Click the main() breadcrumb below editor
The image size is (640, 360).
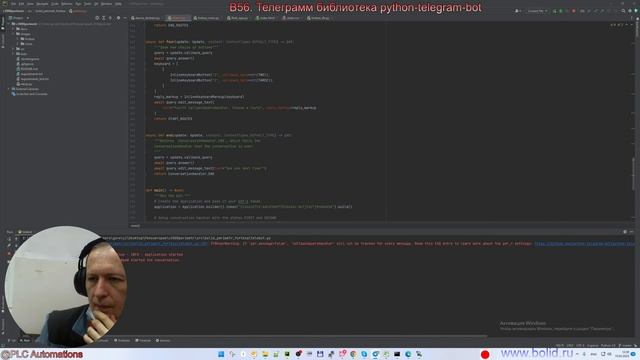pyautogui.click(x=135, y=226)
